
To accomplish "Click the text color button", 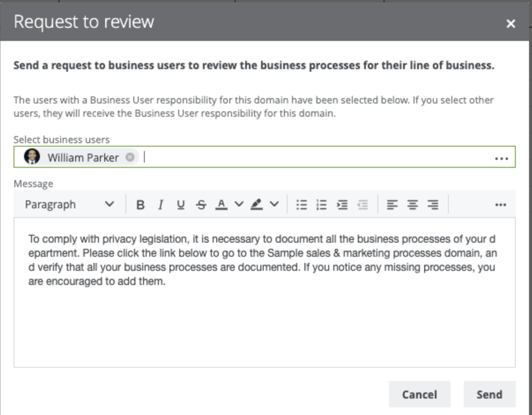I will pos(221,205).
